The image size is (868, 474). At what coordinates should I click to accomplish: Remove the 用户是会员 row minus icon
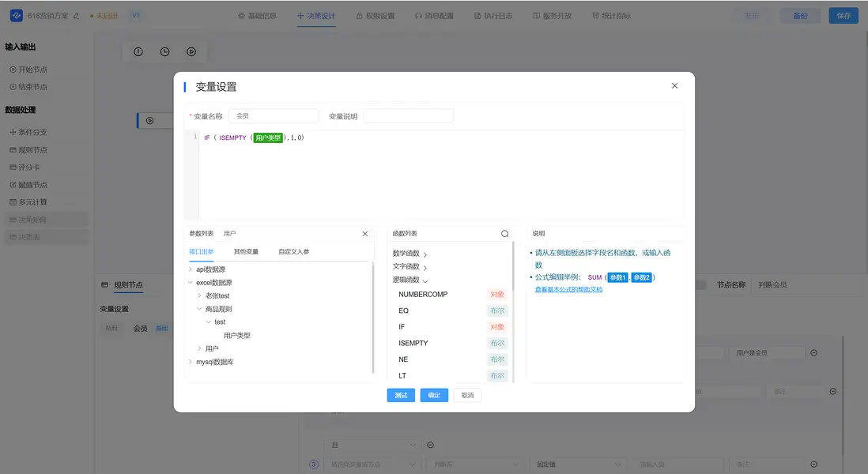coord(813,353)
